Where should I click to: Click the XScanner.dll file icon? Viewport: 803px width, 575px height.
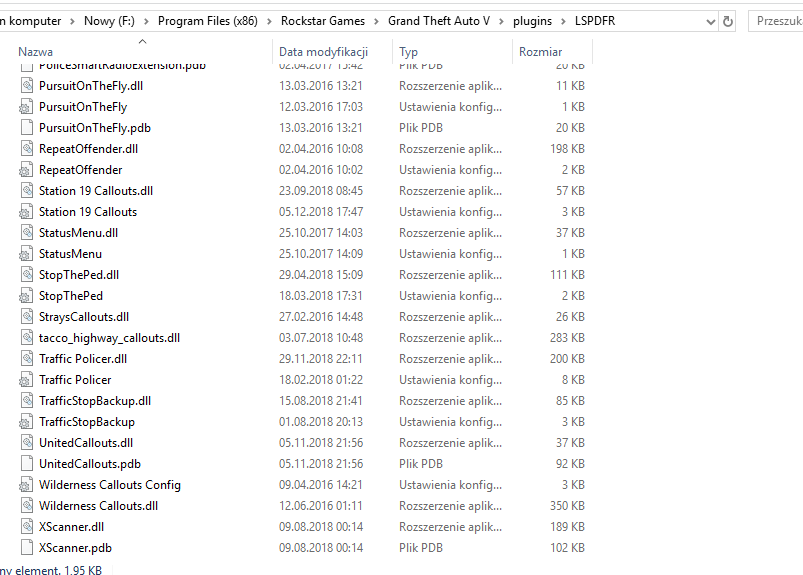coord(27,526)
